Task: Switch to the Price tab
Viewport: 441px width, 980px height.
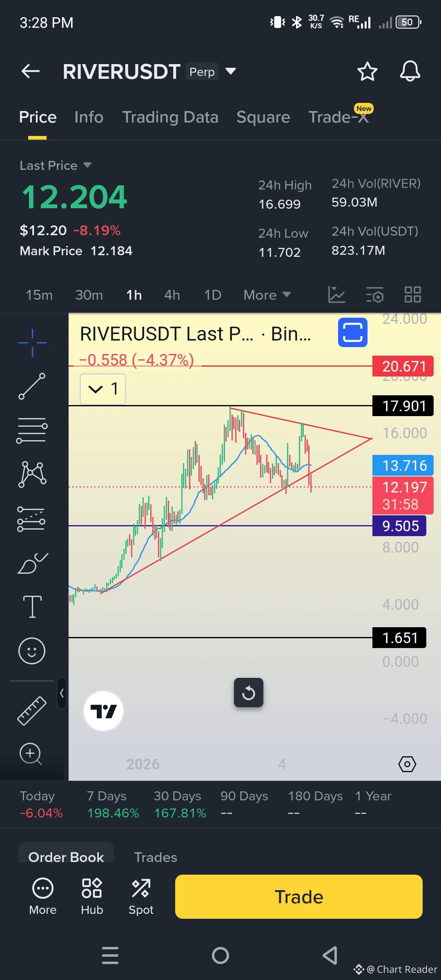Action: tap(38, 117)
